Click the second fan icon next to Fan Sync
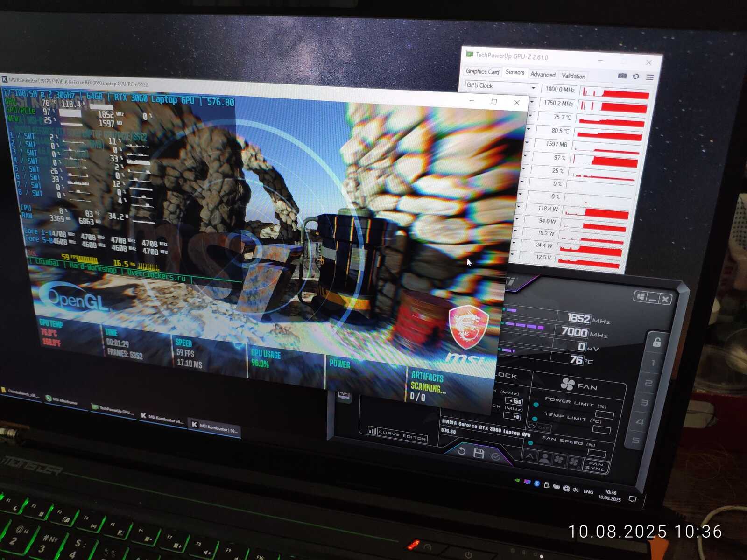The height and width of the screenshot is (560, 747). [574, 462]
